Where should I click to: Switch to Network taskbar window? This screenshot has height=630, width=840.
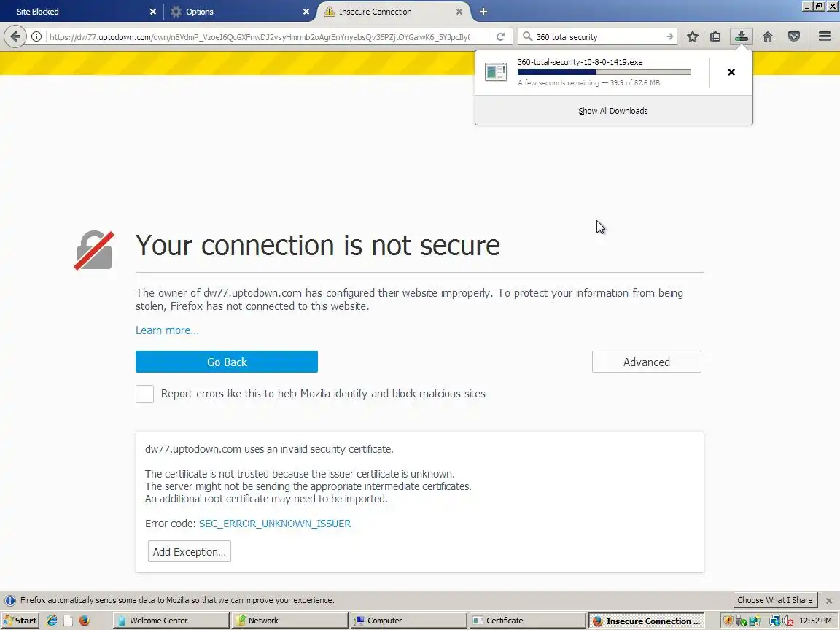(289, 621)
